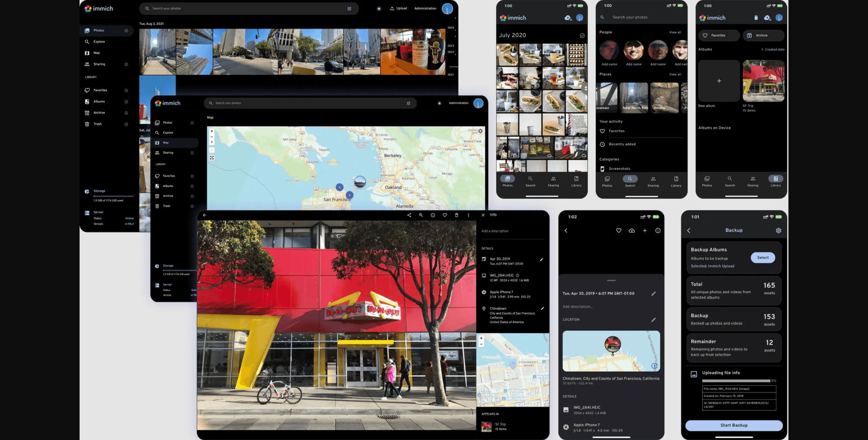Tap the Start Backup button

tap(734, 426)
